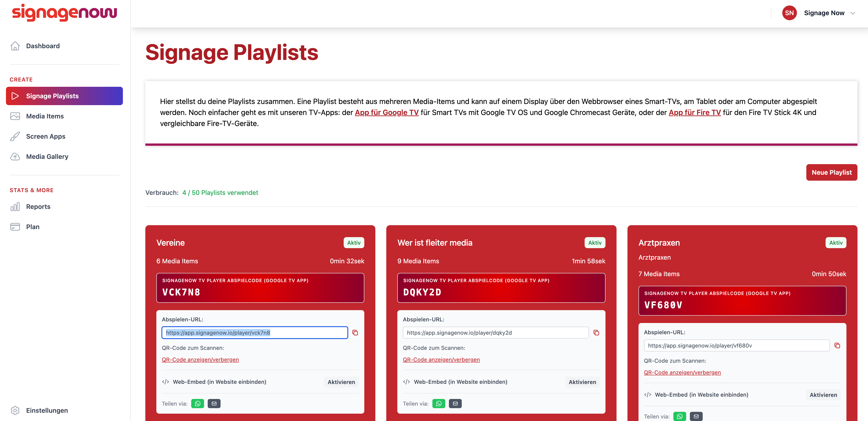Image resolution: width=868 pixels, height=421 pixels.
Task: Activate Web-Embed for Vereine playlist
Action: click(341, 382)
